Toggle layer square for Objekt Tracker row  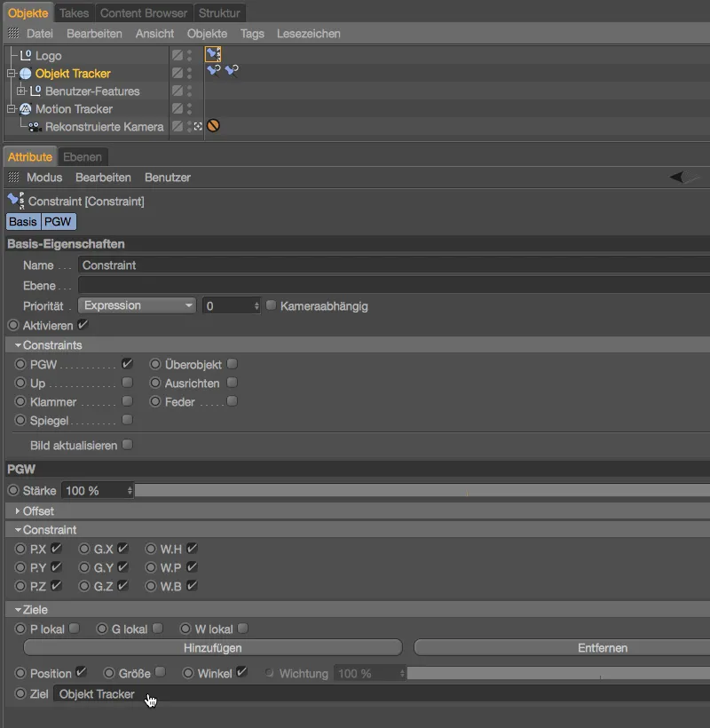tap(177, 73)
